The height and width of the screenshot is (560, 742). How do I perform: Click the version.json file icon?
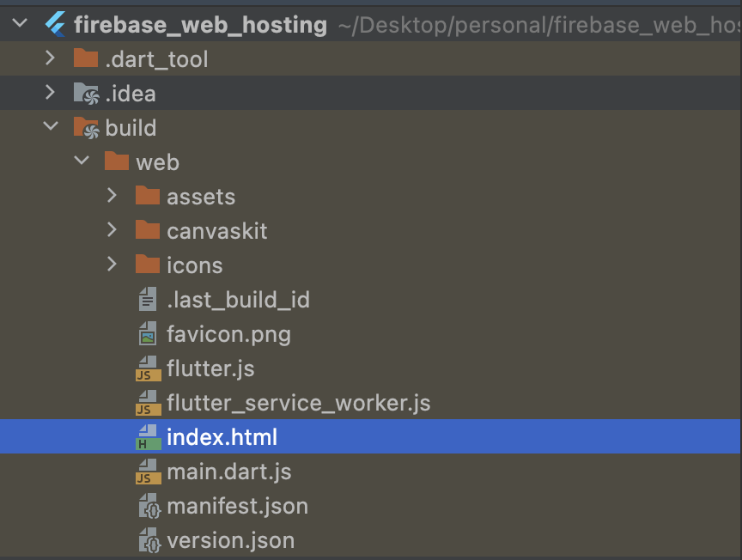[x=149, y=540]
